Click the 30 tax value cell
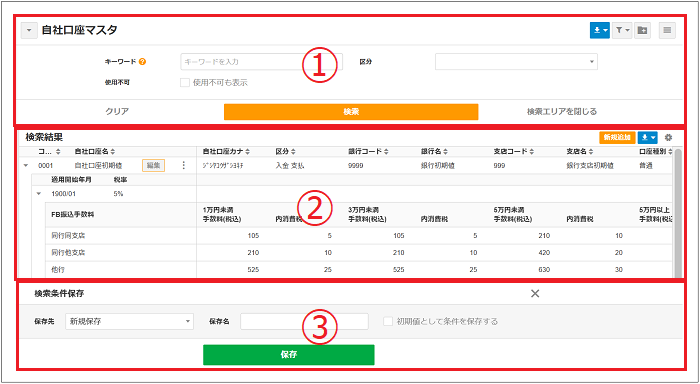 (x=619, y=270)
